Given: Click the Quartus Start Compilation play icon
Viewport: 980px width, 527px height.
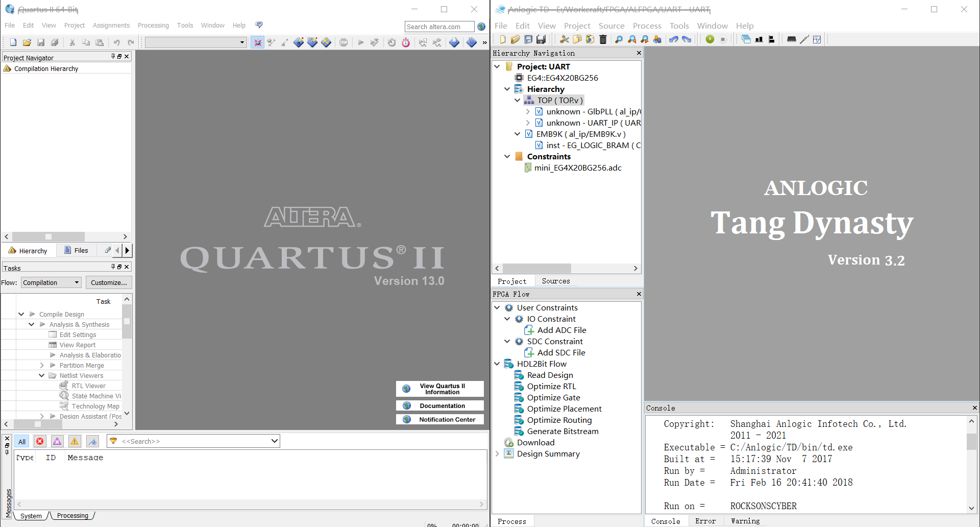Looking at the screenshot, I should [x=360, y=42].
